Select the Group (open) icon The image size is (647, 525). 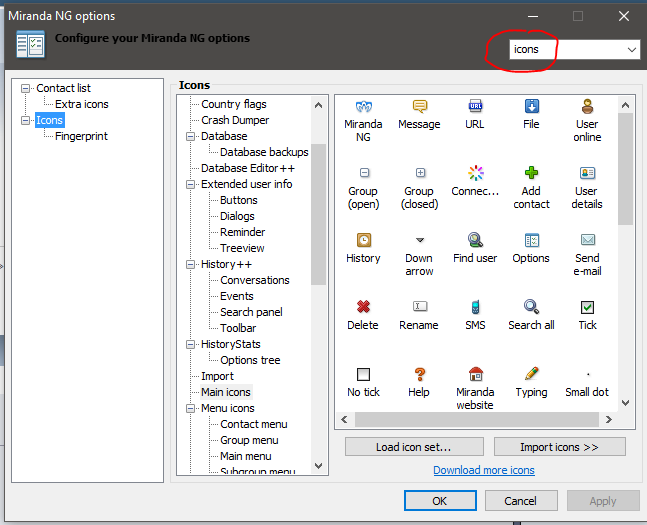coord(364,173)
